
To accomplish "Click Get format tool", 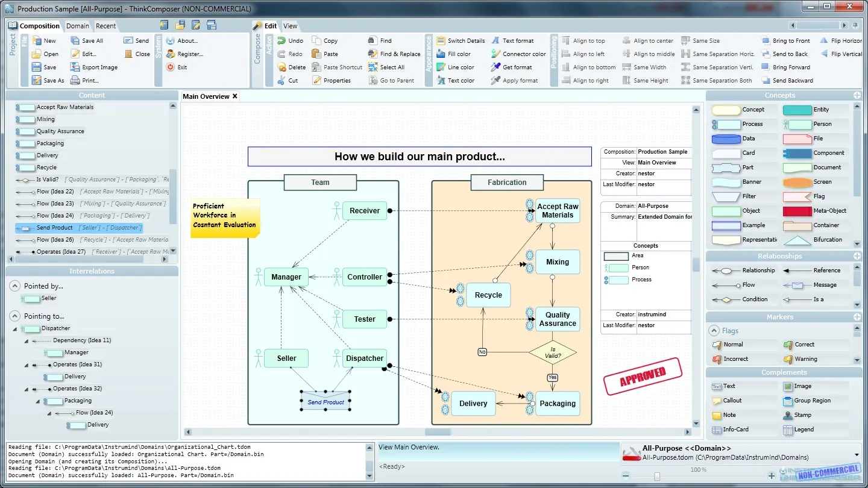I will tap(511, 67).
